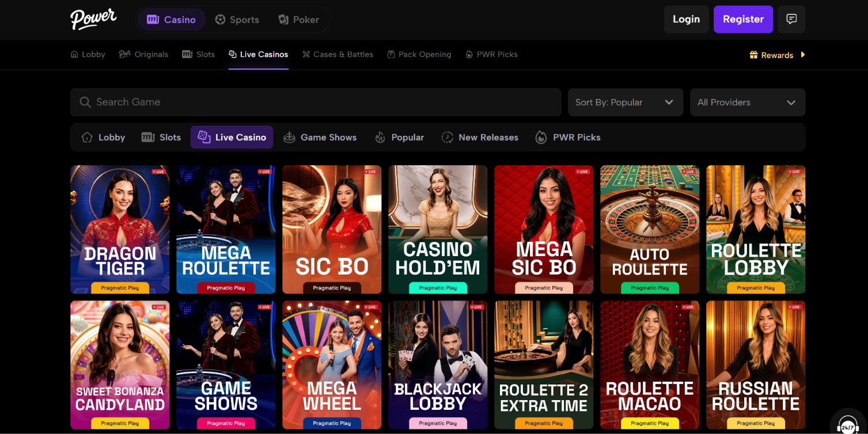
Task: Select New Releases filter tab
Action: tap(480, 137)
